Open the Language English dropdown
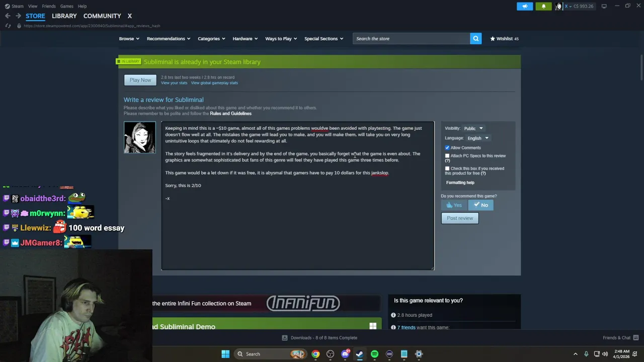Image resolution: width=644 pixels, height=362 pixels. point(478,138)
